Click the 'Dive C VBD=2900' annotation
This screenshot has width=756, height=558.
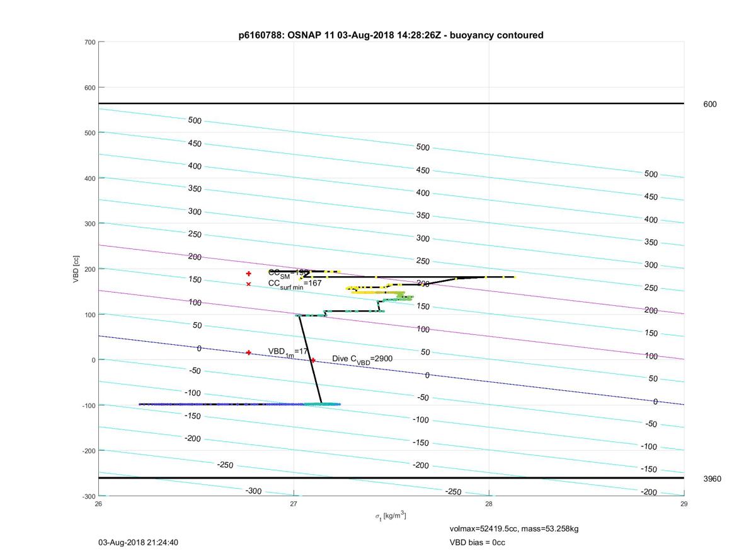pyautogui.click(x=362, y=359)
